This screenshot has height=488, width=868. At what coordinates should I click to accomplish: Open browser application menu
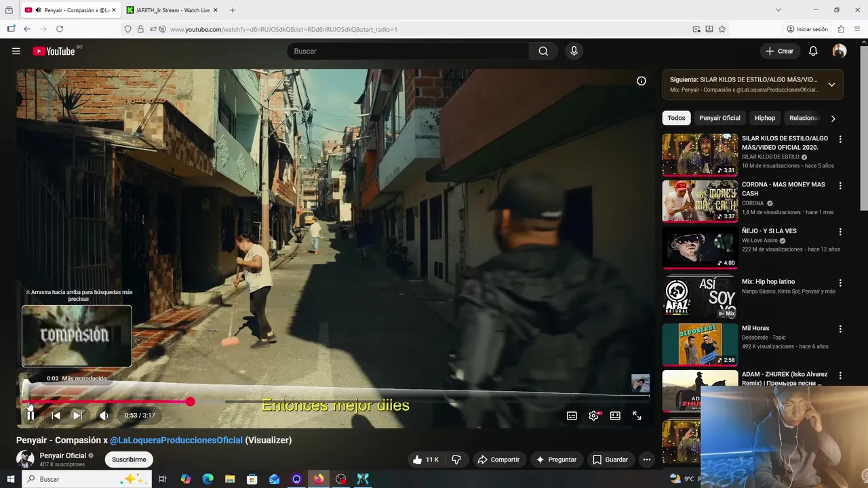(x=858, y=29)
